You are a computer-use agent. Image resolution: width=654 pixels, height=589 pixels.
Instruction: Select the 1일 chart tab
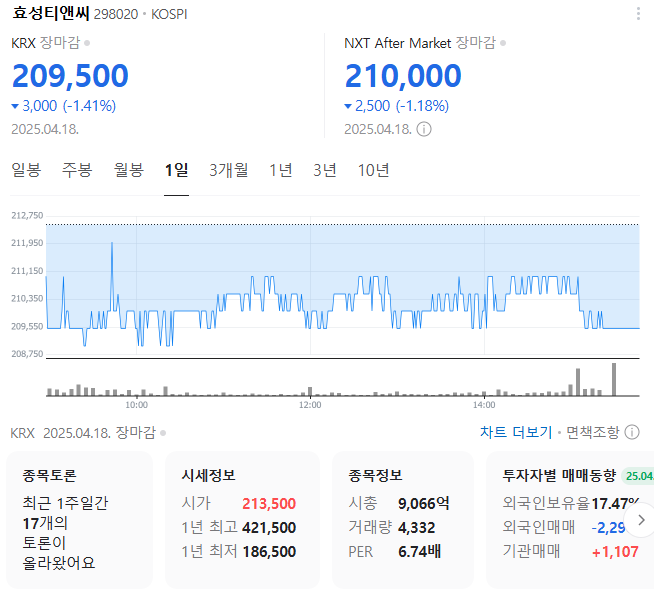pyautogui.click(x=176, y=170)
